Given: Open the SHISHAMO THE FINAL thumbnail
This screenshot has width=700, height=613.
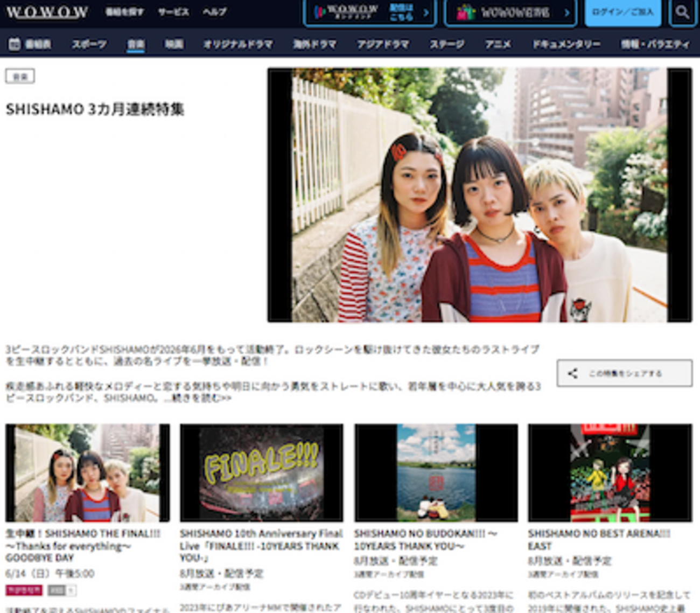Looking at the screenshot, I should click(88, 472).
